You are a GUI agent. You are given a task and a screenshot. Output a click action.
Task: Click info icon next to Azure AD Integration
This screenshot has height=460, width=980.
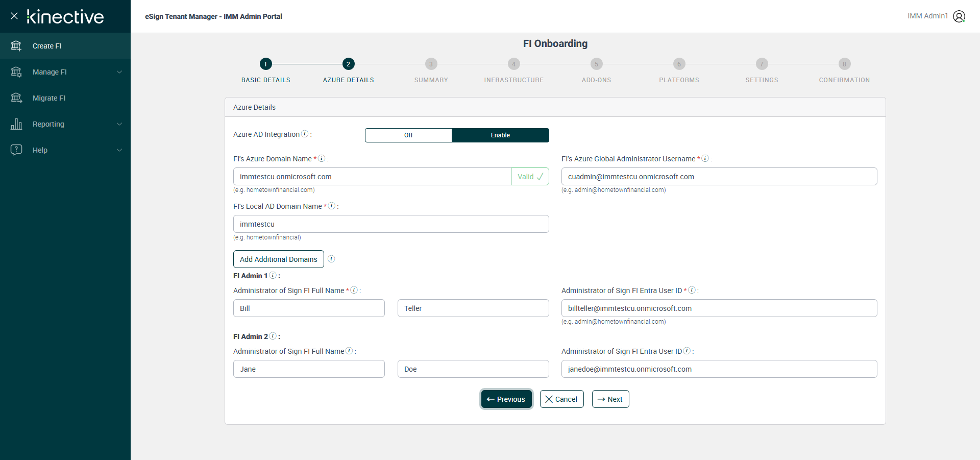(305, 134)
